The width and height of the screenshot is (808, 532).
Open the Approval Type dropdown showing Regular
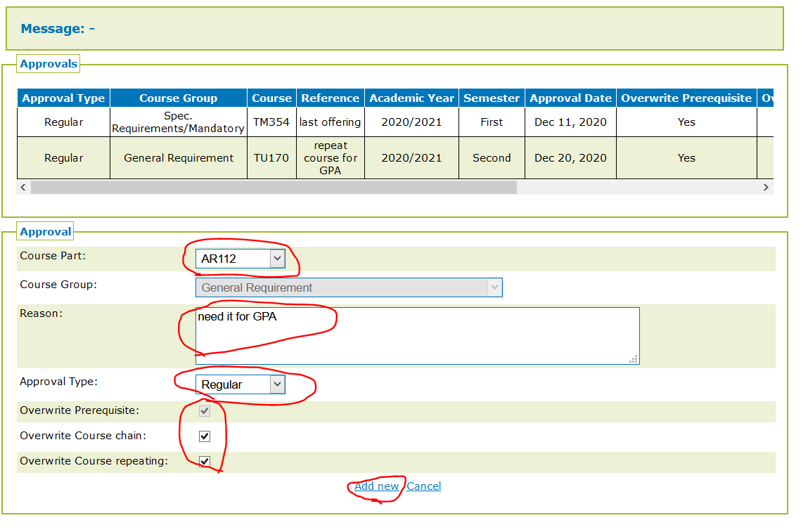[x=240, y=384]
